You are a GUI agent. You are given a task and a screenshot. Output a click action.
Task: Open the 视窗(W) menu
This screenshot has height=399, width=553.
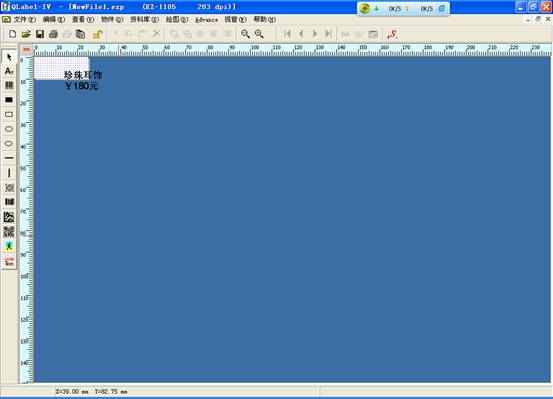[236, 19]
